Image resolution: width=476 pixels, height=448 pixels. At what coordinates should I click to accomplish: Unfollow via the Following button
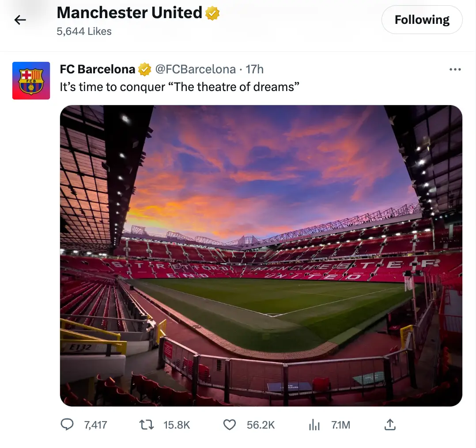pyautogui.click(x=422, y=19)
